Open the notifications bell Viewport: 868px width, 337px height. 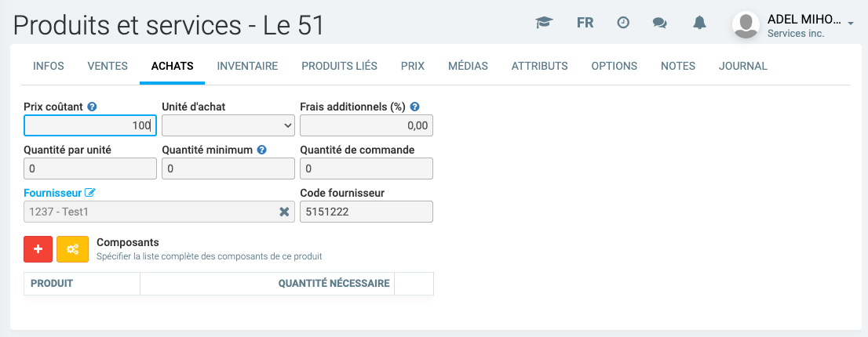(699, 23)
